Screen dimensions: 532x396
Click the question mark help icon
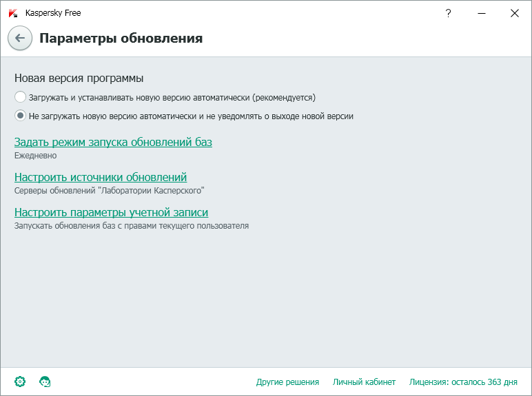point(448,13)
